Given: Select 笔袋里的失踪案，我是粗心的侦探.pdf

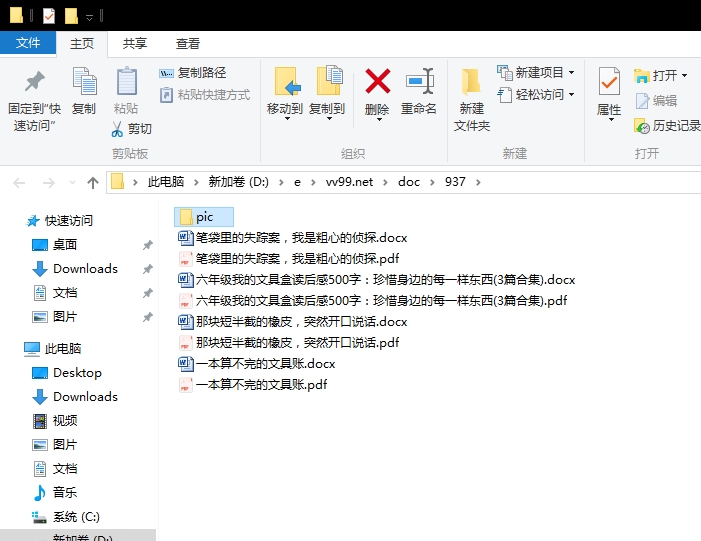Looking at the screenshot, I should pos(289,258).
